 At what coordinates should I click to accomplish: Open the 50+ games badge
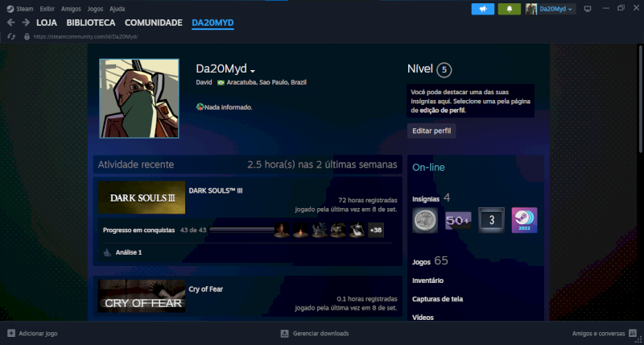click(458, 220)
